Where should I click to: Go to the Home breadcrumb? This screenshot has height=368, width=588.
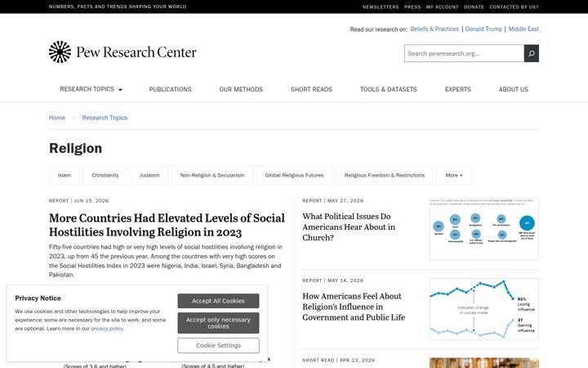[x=57, y=118]
